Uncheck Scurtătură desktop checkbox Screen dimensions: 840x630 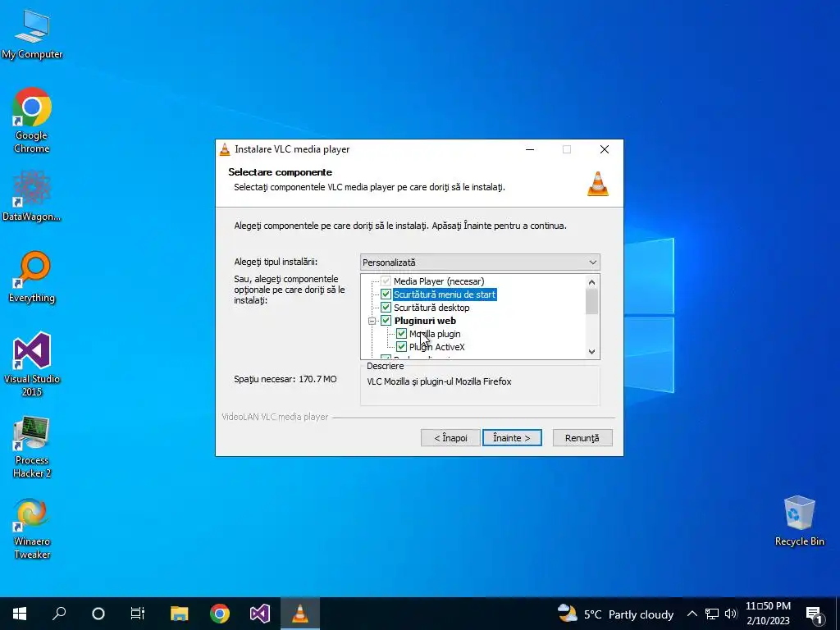point(386,308)
